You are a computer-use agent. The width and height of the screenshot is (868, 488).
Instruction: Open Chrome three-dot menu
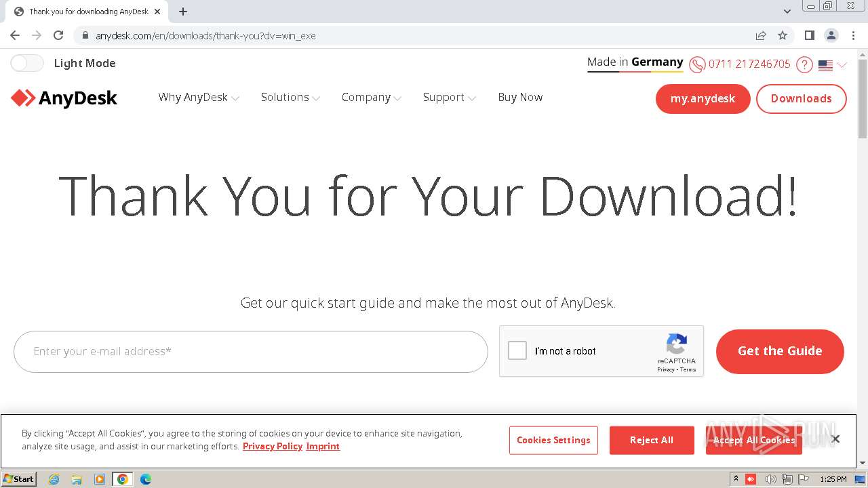click(853, 35)
